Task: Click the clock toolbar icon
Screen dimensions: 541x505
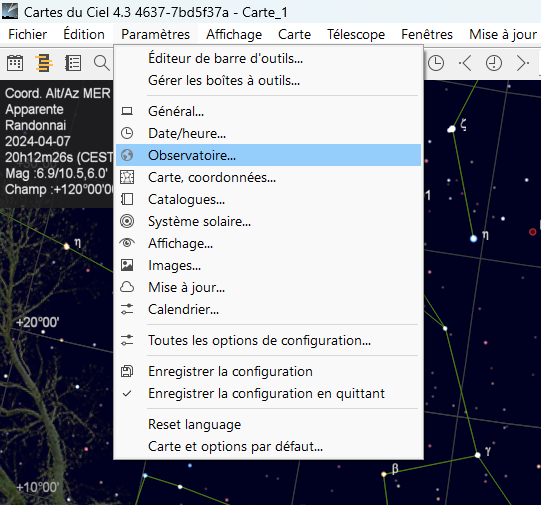Action: coord(436,63)
